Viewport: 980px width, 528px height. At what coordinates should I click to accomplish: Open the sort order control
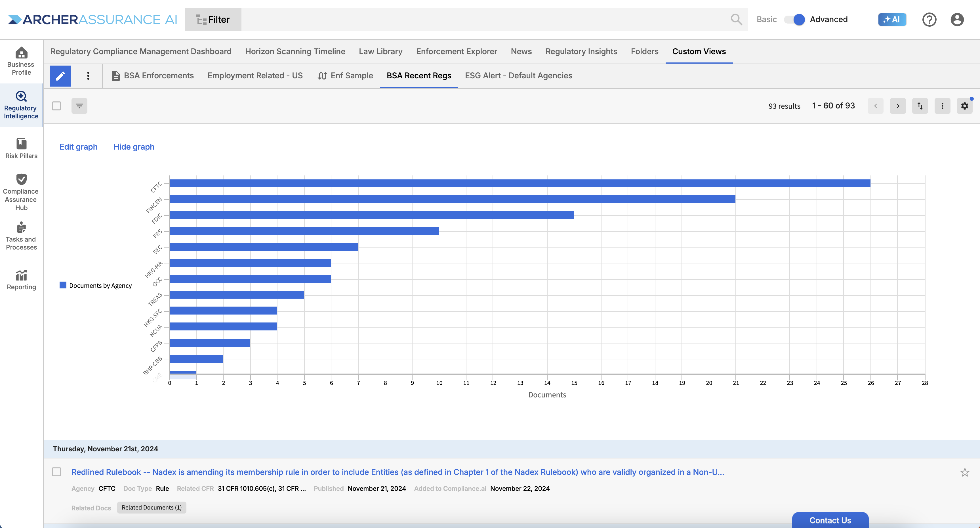click(920, 106)
